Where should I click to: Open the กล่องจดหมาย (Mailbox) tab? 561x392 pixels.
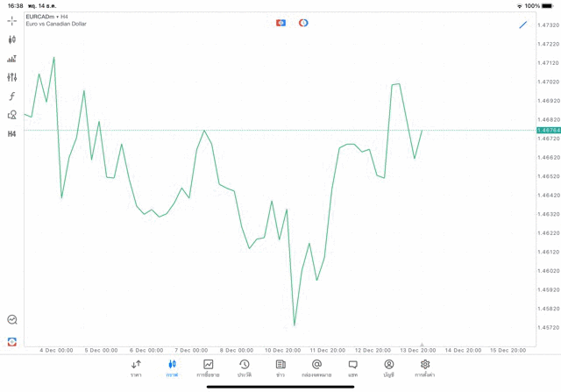(x=316, y=368)
